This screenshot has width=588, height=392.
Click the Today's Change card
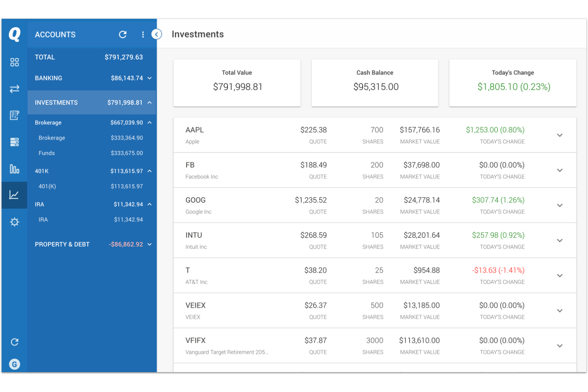click(513, 83)
